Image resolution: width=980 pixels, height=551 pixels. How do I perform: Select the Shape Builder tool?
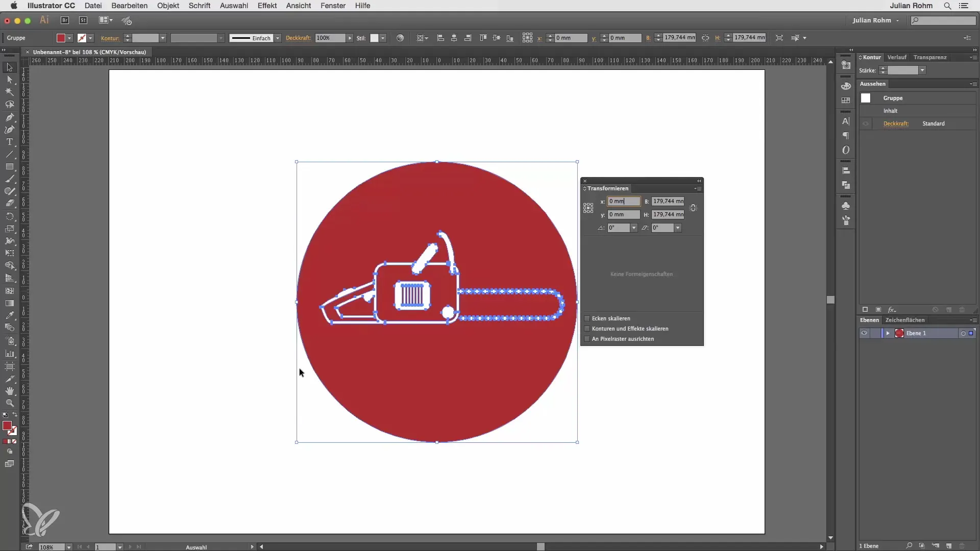(9, 266)
